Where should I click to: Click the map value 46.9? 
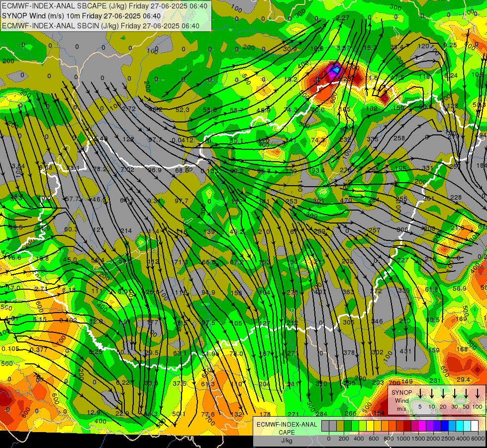click(263, 110)
